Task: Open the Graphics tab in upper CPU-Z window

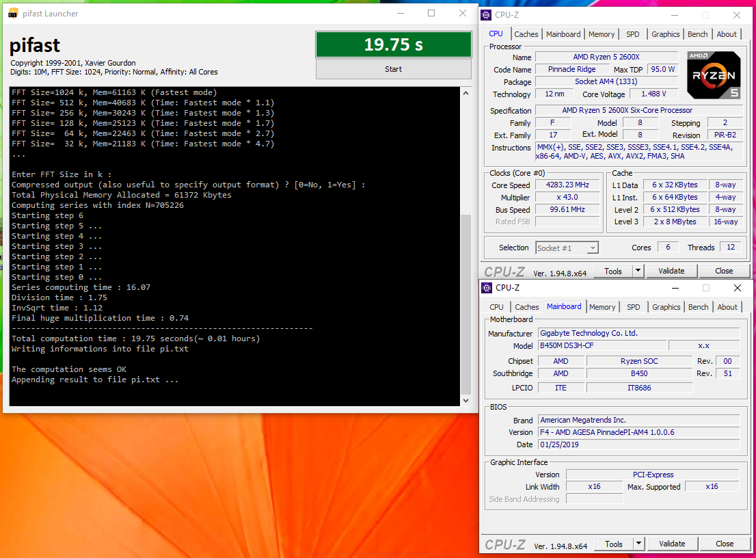Action: click(665, 34)
